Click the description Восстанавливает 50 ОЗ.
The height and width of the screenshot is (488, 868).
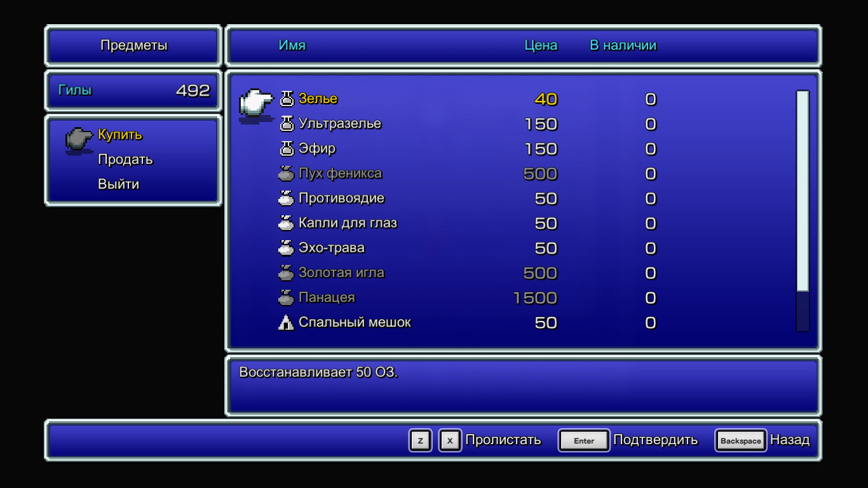tap(318, 372)
